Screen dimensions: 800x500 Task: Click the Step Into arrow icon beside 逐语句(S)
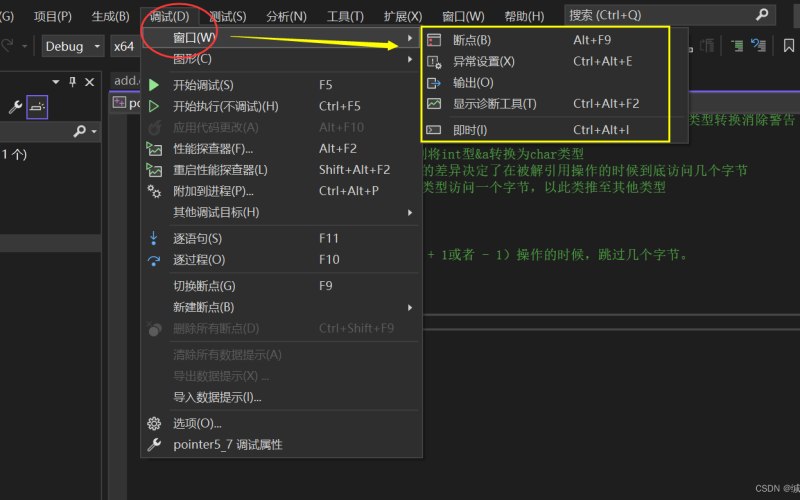[x=154, y=238]
